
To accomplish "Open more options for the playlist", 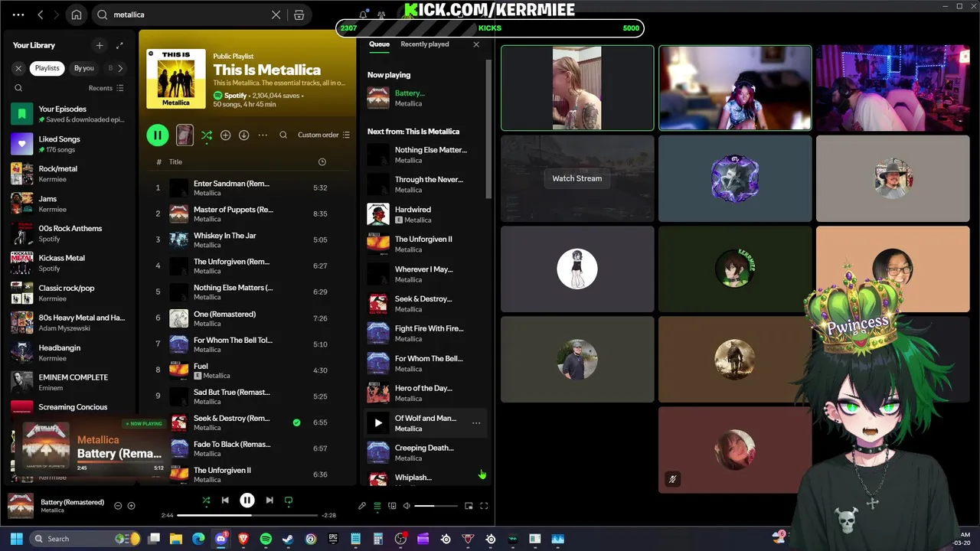I will click(263, 135).
